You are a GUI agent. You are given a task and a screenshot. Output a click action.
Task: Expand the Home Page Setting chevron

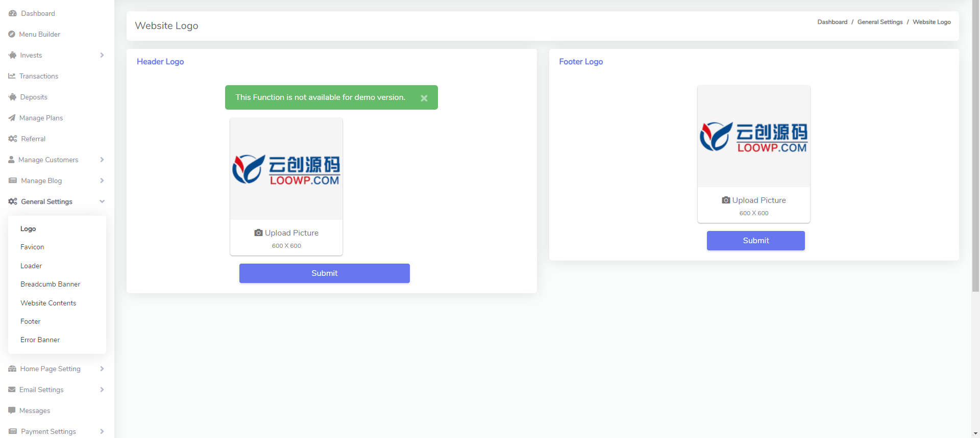(x=102, y=369)
